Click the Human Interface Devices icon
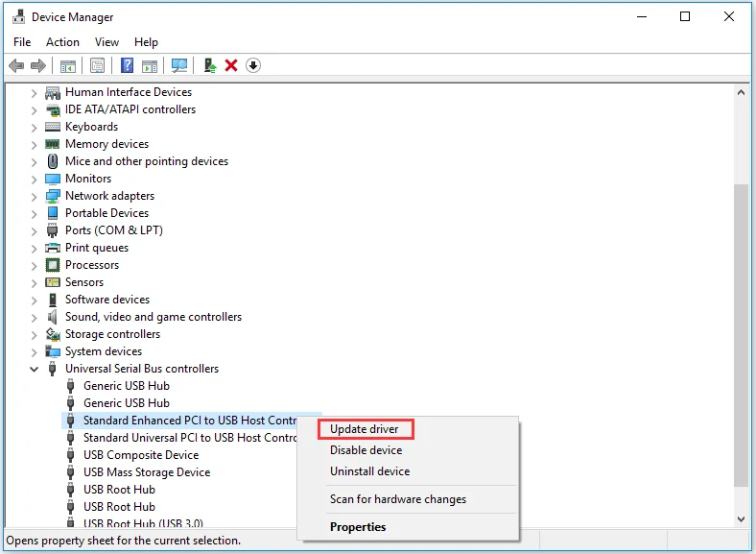This screenshot has width=756, height=554. [x=53, y=92]
